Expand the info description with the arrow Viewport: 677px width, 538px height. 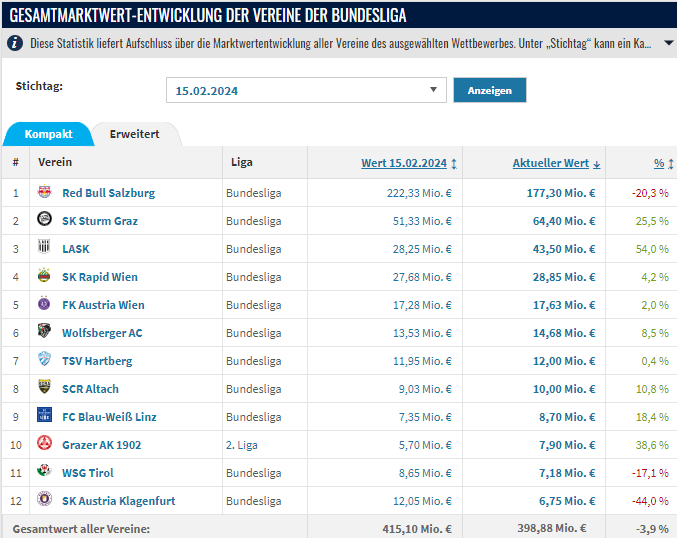tap(668, 43)
